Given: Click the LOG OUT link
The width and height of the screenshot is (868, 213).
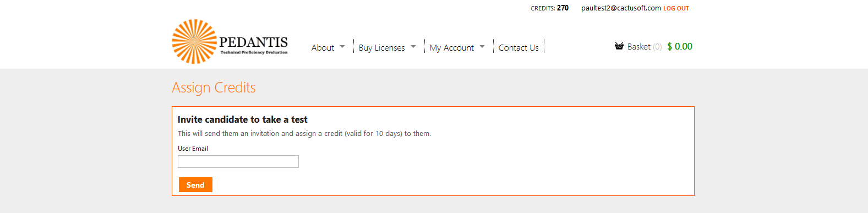Looking at the screenshot, I should pyautogui.click(x=676, y=8).
